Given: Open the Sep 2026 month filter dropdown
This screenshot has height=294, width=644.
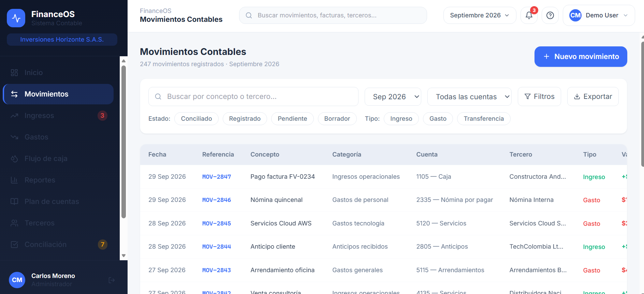Looking at the screenshot, I should point(393,97).
